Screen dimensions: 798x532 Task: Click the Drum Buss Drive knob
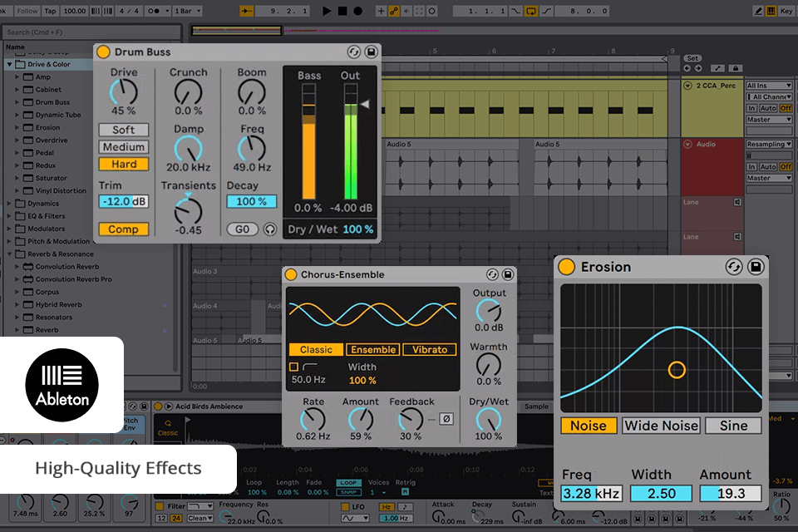124,92
